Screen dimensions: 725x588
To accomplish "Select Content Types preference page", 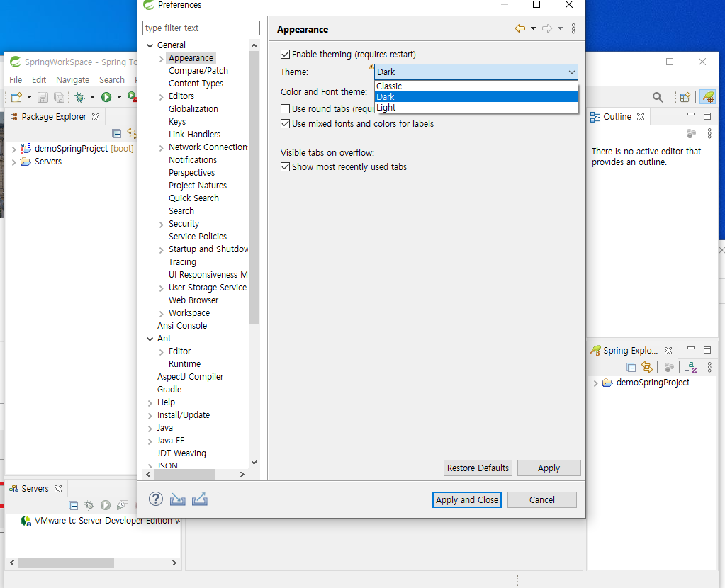I will 196,83.
